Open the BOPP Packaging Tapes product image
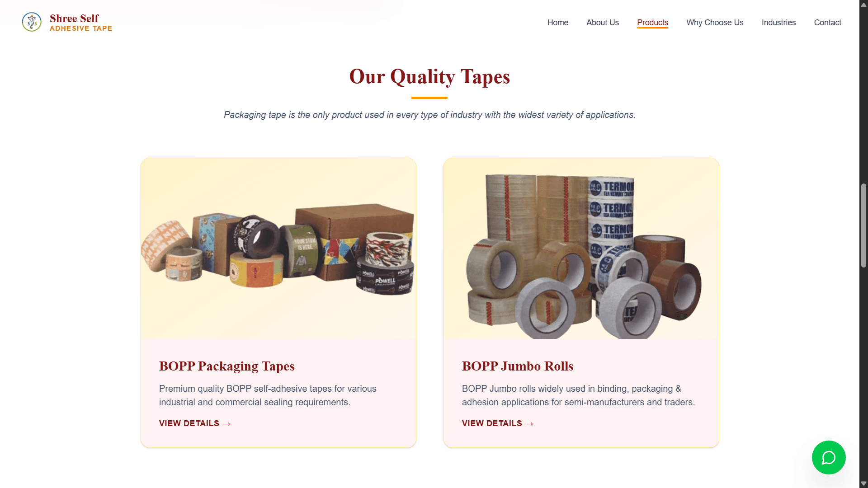 click(x=278, y=248)
